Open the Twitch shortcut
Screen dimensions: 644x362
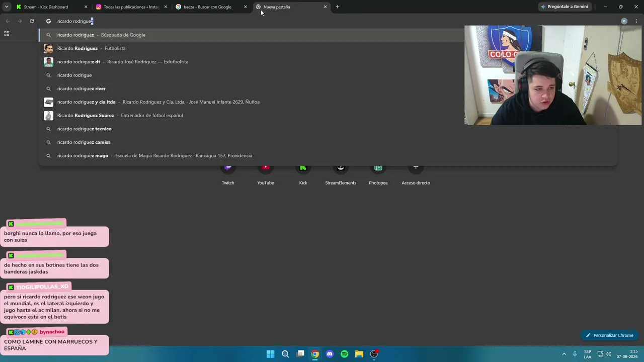point(228,173)
